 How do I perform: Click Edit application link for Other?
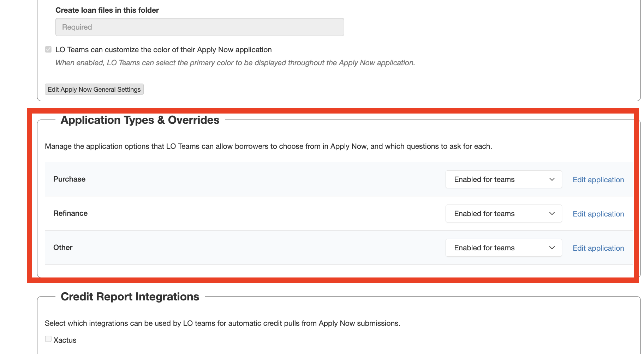(x=598, y=248)
